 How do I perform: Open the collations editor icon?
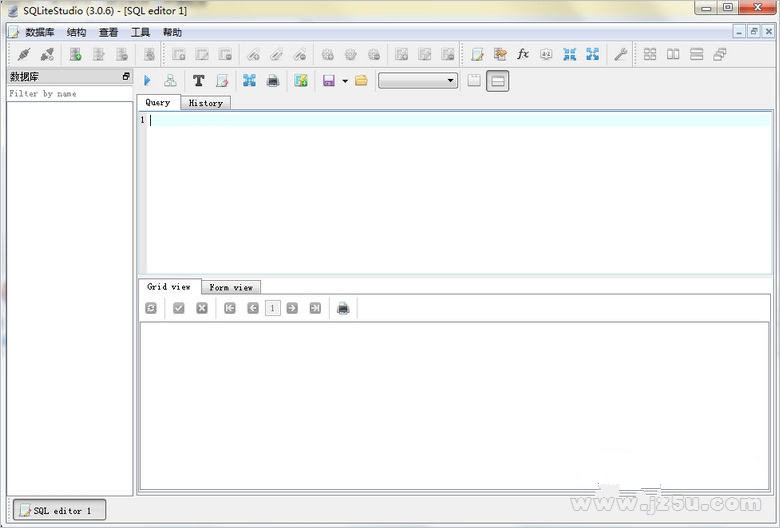tap(546, 54)
